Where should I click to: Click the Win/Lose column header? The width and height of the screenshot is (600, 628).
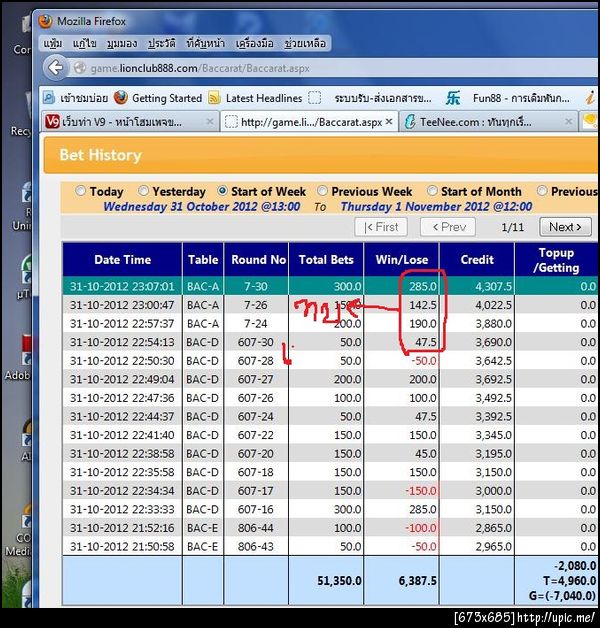tap(401, 260)
